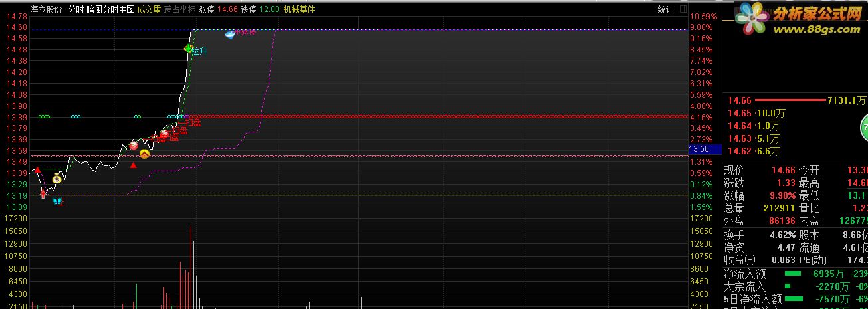
Task: Click the 内盘 label
Action: tap(809, 221)
